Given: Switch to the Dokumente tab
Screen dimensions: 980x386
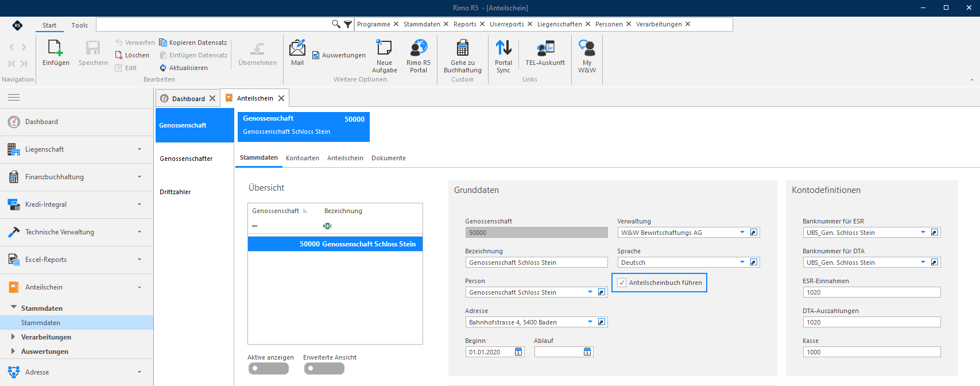Looking at the screenshot, I should tap(389, 158).
